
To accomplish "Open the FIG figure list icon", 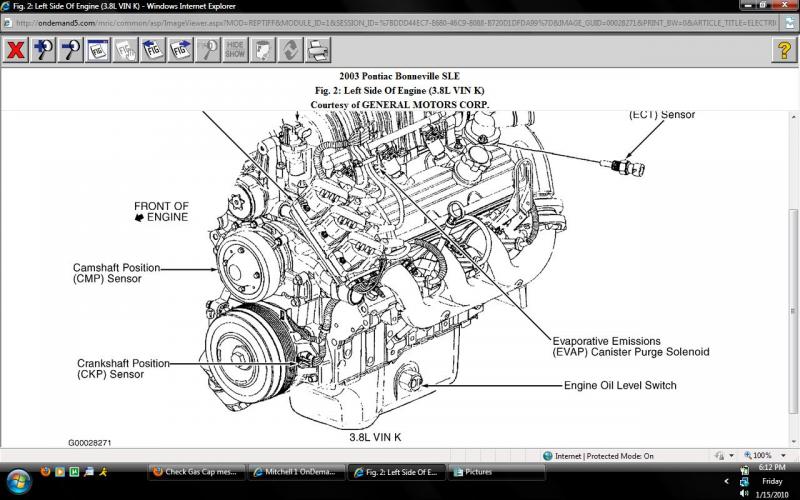I will click(98, 49).
